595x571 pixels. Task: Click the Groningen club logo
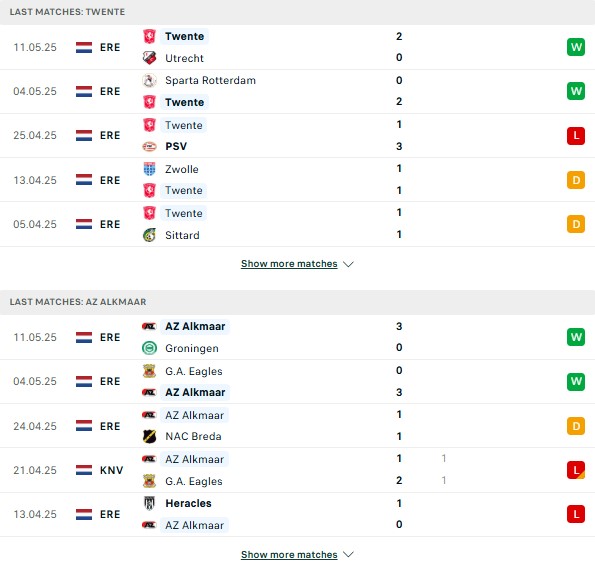[x=150, y=348]
